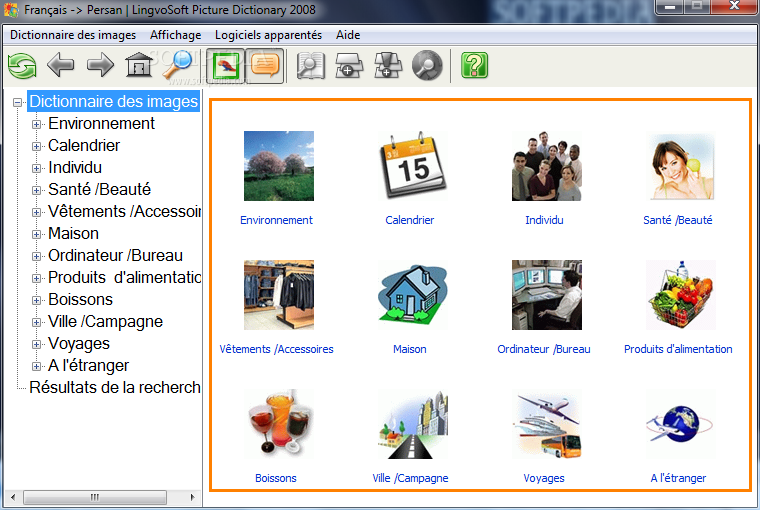Click the Environnement link label

276,220
